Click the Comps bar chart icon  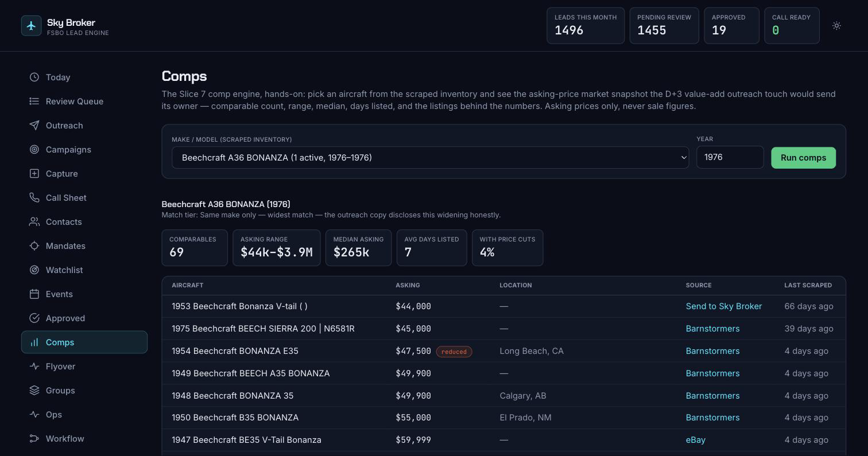[x=34, y=342]
